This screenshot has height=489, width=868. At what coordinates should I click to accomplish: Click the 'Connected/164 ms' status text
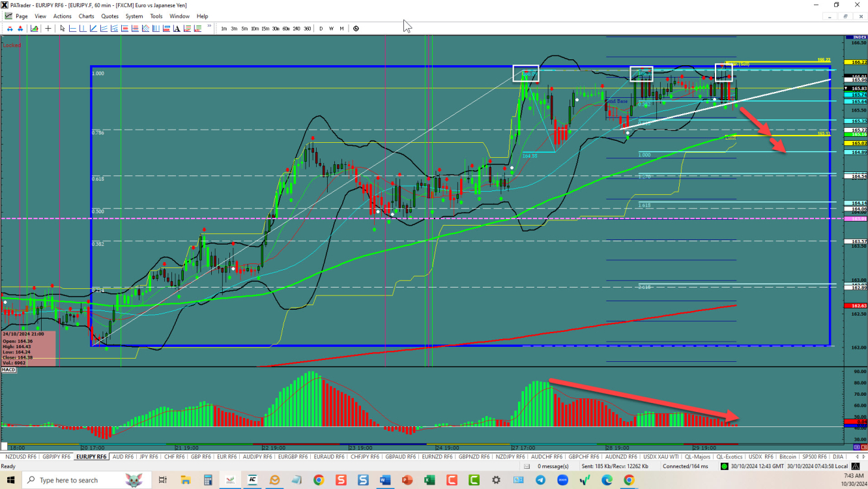coord(686,466)
